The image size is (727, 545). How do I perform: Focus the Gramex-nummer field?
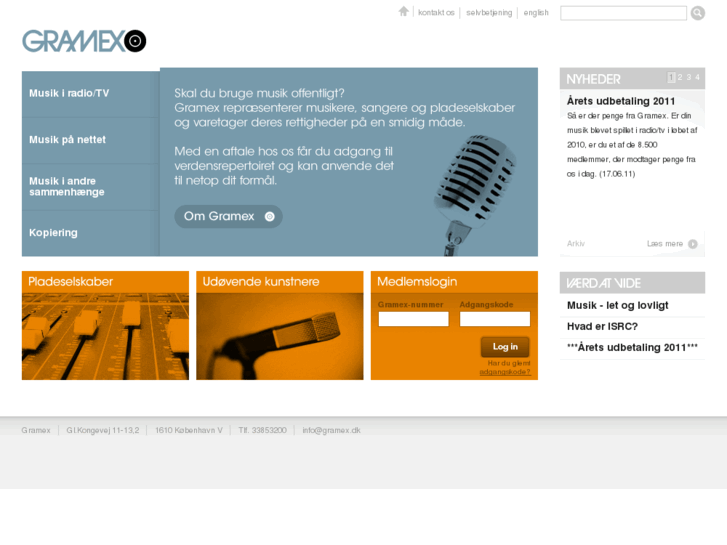[414, 319]
